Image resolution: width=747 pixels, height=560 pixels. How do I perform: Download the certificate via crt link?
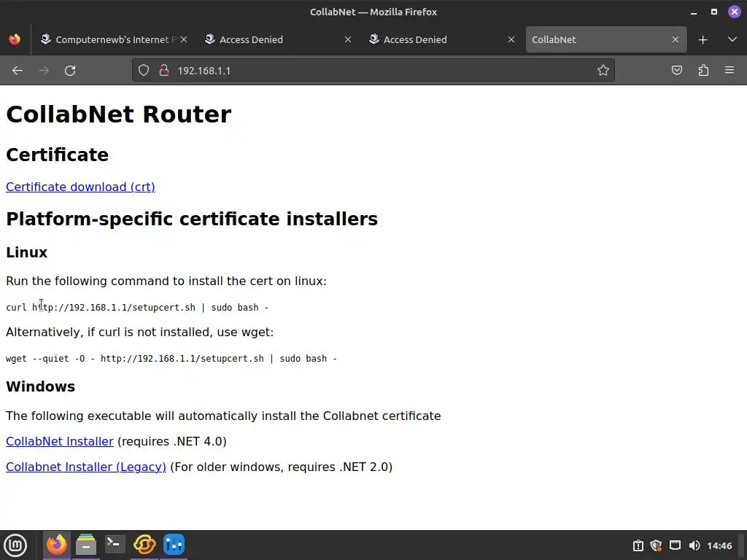[x=80, y=187]
